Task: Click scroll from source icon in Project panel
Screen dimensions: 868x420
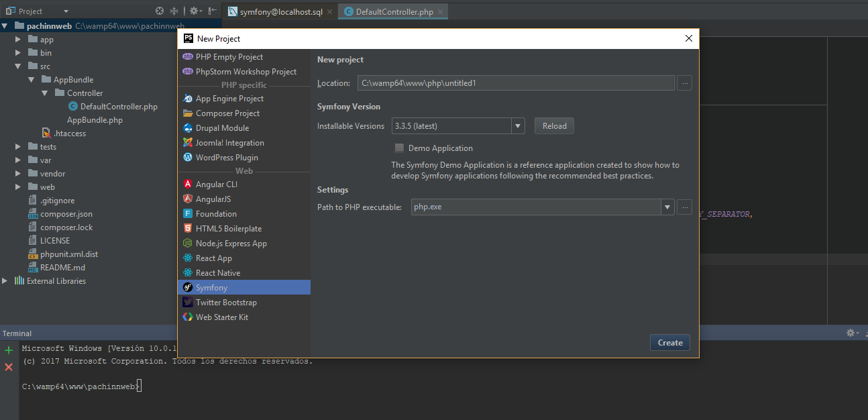Action: (x=159, y=11)
